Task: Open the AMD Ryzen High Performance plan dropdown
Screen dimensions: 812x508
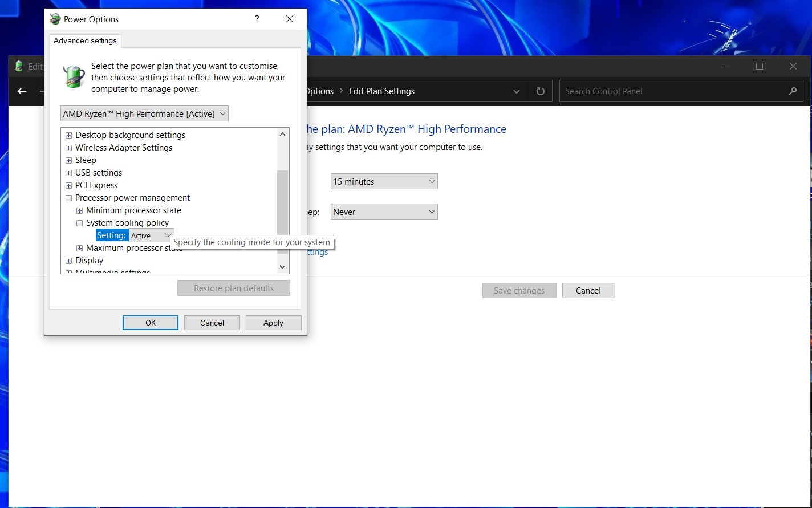Action: [144, 113]
